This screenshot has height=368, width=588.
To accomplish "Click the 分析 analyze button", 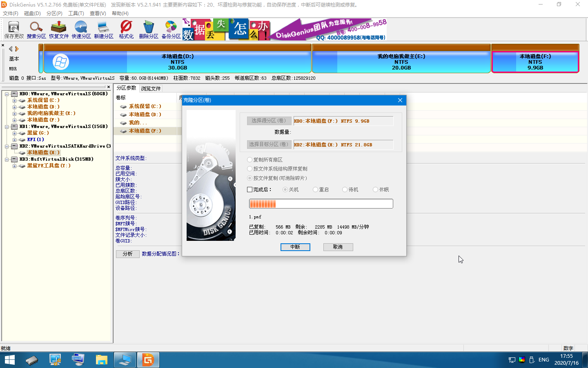I will [127, 254].
